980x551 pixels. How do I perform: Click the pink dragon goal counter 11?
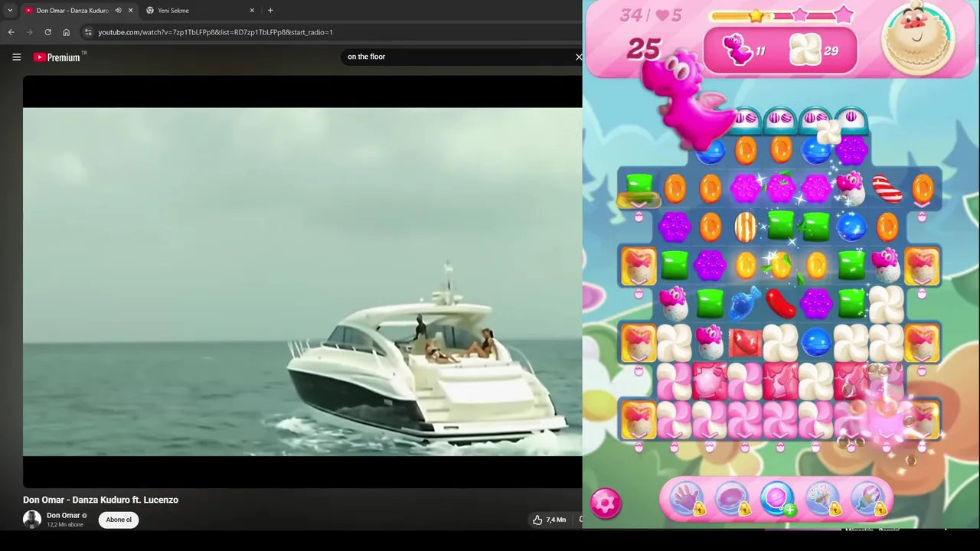click(x=743, y=51)
